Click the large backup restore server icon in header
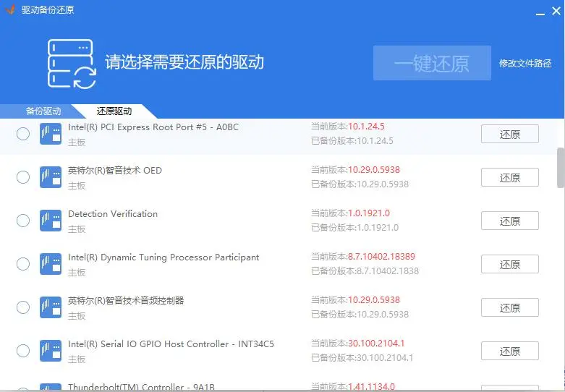This screenshot has width=565, height=392. [72, 64]
